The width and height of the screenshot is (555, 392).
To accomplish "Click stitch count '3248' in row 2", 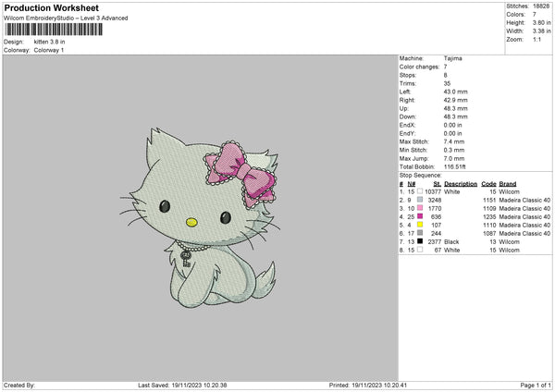I will coord(435,200).
